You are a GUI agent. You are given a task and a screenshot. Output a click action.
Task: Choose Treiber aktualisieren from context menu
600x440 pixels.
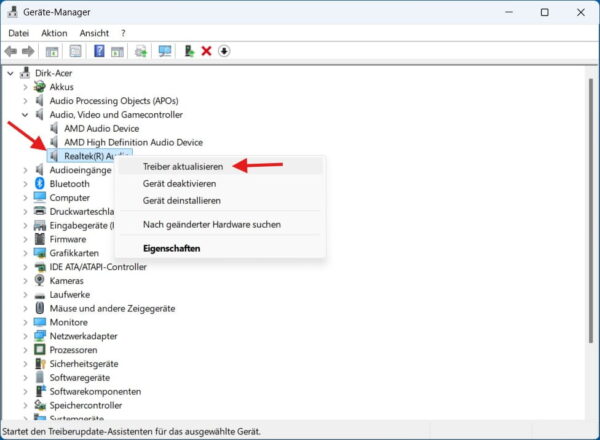point(220,166)
